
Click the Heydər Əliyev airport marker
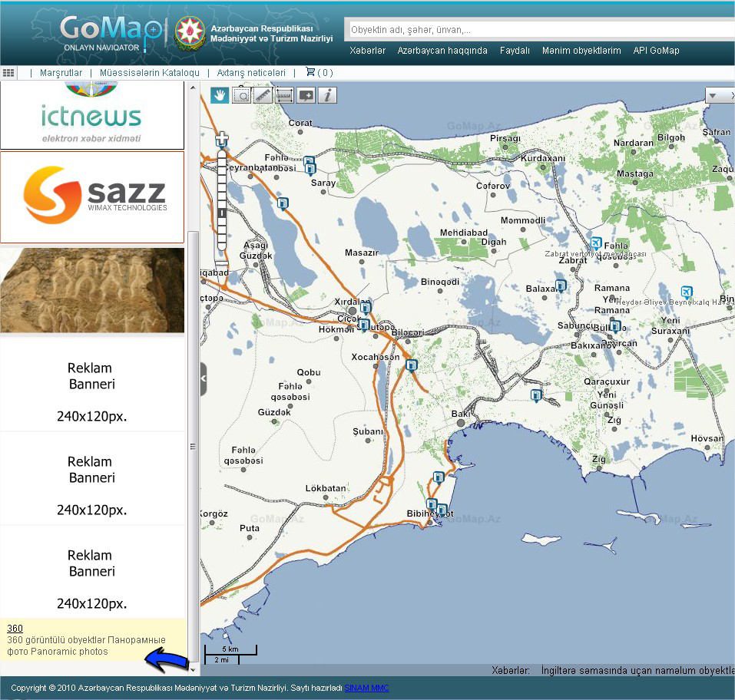tap(687, 292)
